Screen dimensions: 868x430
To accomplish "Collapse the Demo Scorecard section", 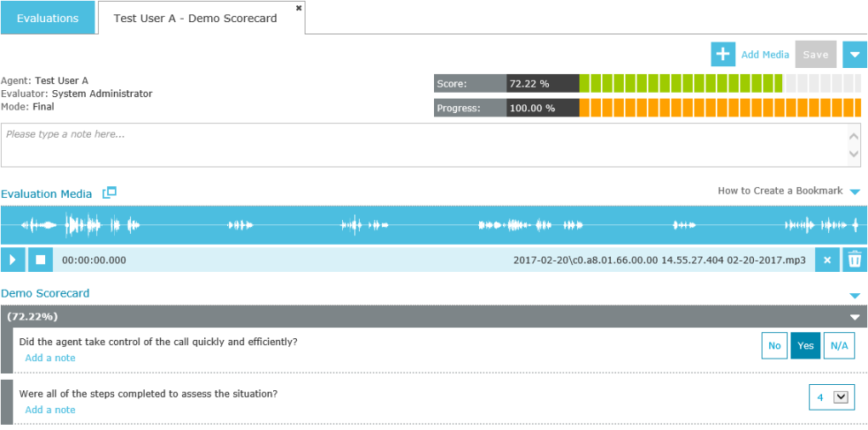I will click(x=855, y=295).
